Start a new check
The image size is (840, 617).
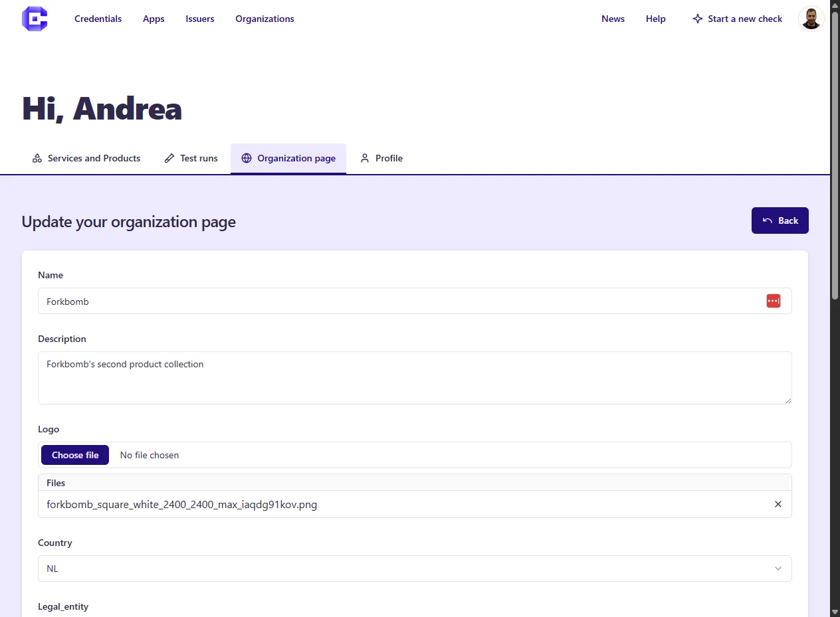pos(737,19)
